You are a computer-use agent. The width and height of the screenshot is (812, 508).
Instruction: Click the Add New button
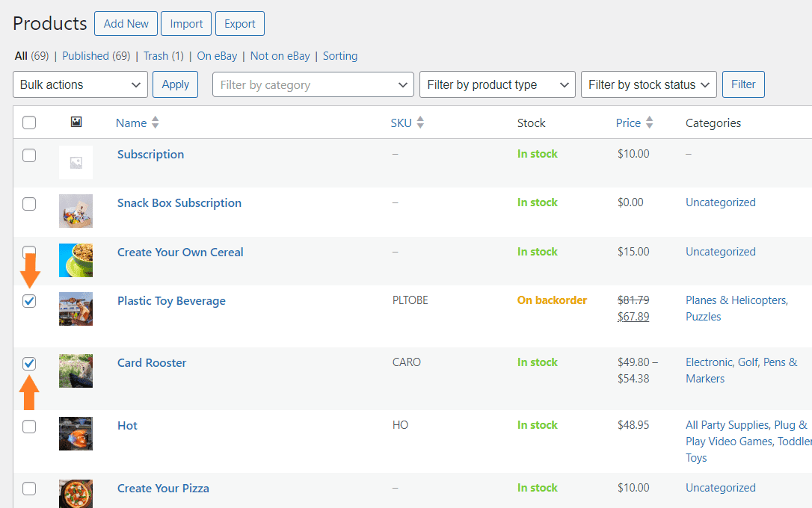(126, 23)
